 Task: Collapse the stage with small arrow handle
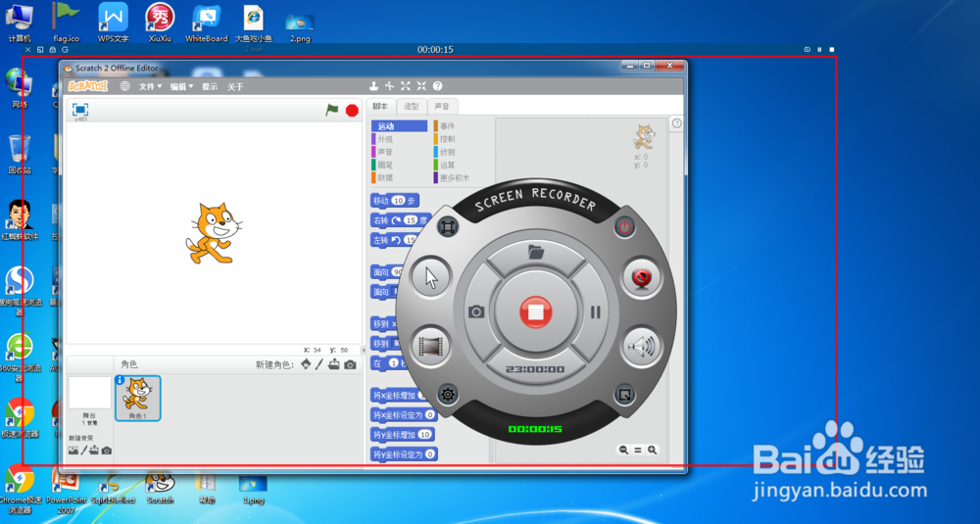364,350
